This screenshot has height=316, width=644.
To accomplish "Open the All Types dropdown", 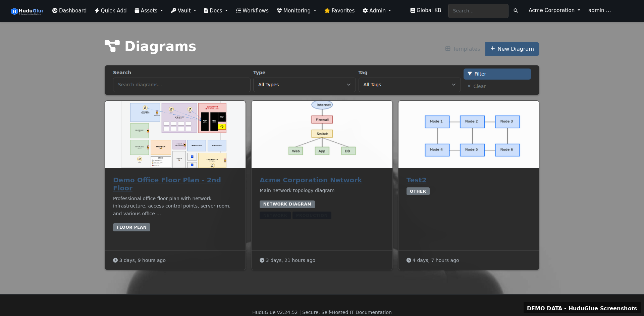I will [x=304, y=85].
